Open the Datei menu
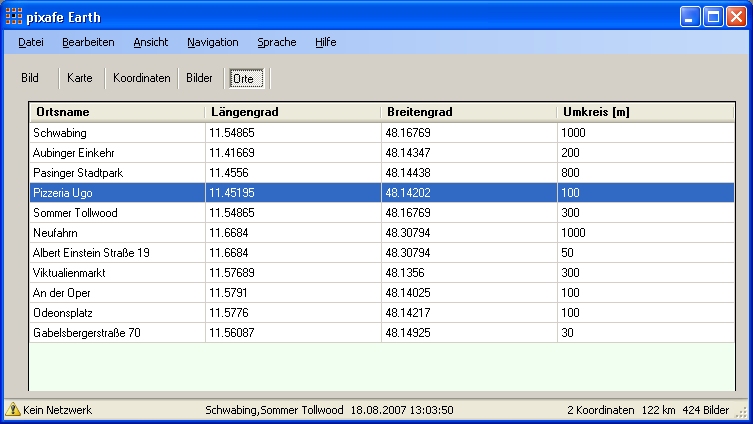 click(31, 42)
